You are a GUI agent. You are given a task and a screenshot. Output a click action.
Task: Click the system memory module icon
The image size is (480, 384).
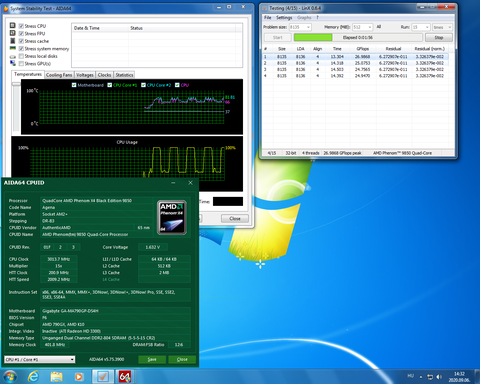[13, 48]
